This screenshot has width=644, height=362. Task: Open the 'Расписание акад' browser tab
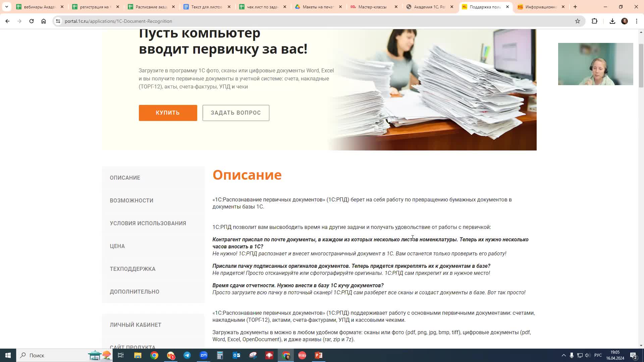(x=151, y=7)
